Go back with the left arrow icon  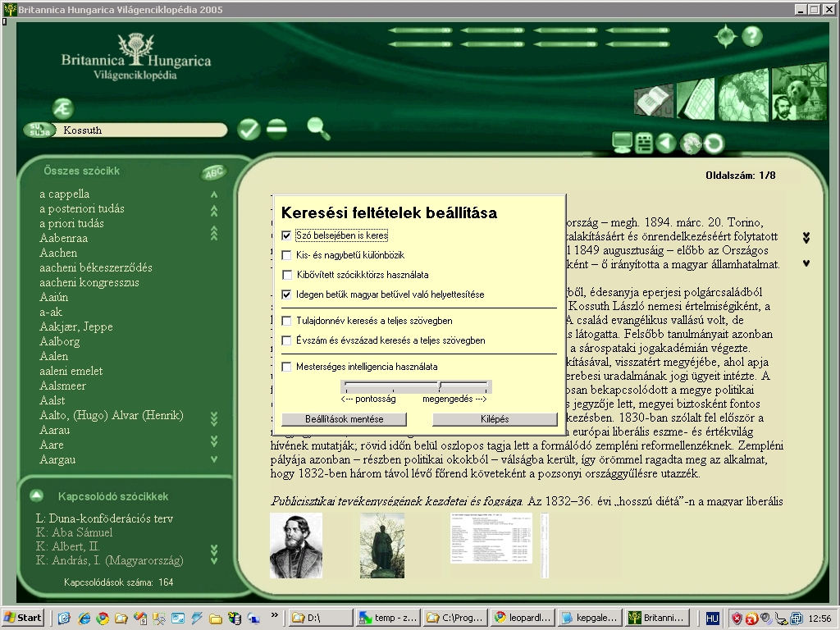666,143
